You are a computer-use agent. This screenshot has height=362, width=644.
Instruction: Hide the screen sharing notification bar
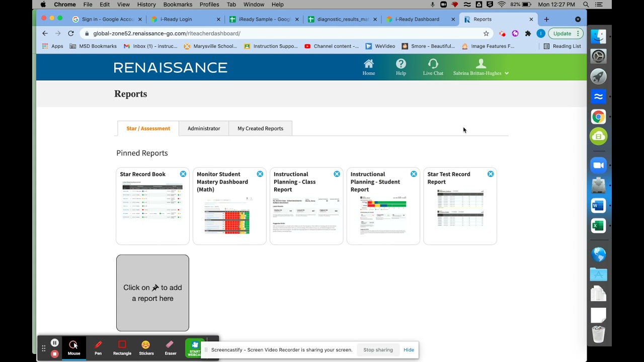pos(409,350)
